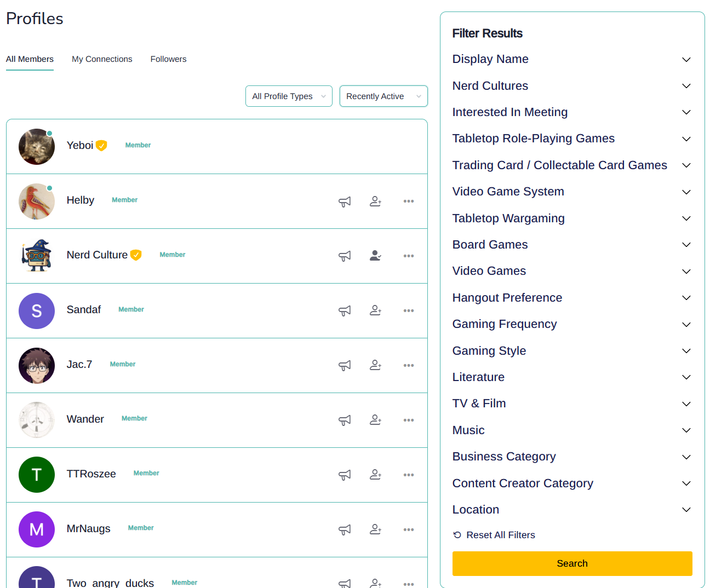Screen dimensions: 710x588
Task: Click the follow megaphone icon for Nerd Culture
Action: coord(345,256)
